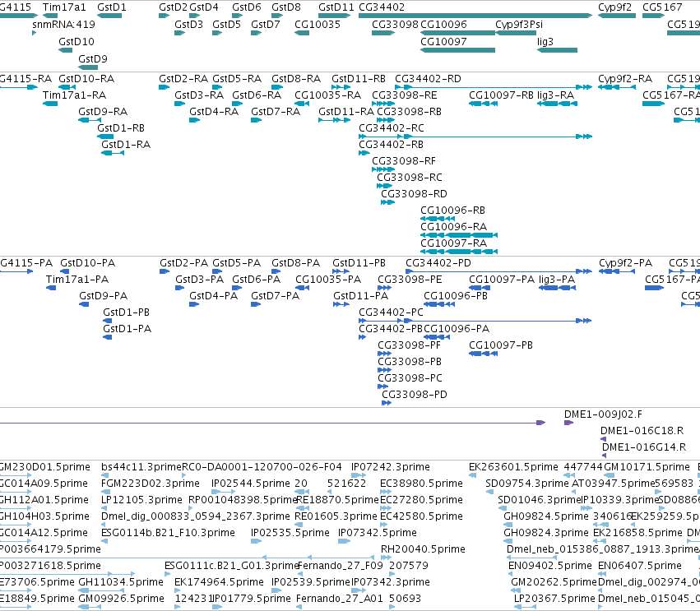
Task: Open the Fernando_27_A01 EST label
Action: point(340,599)
